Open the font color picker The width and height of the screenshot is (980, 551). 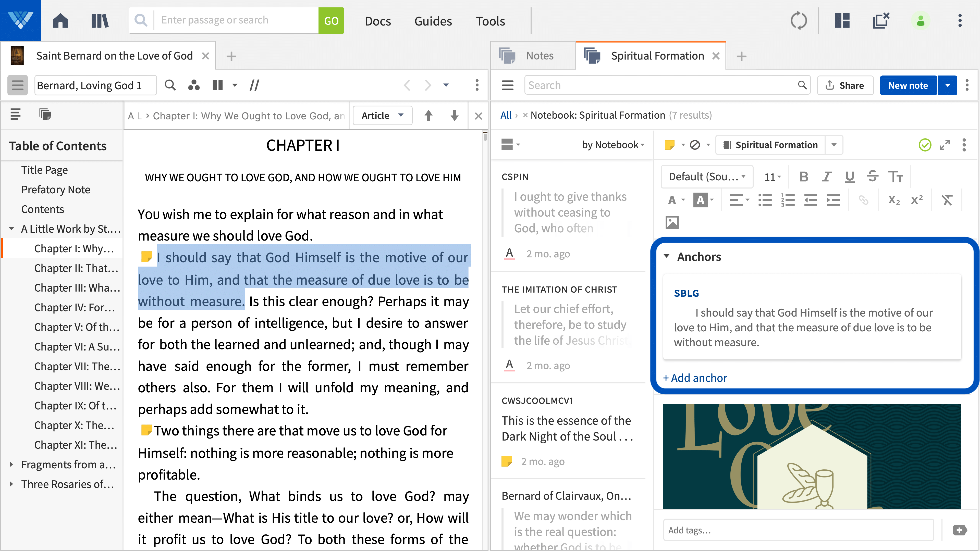[676, 200]
